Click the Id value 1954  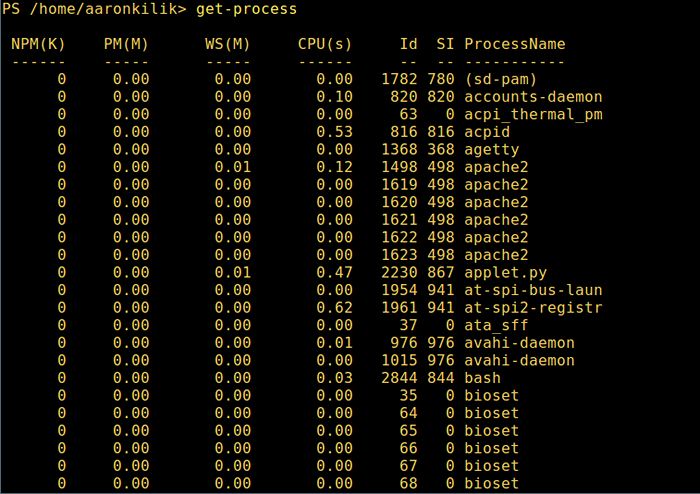point(399,291)
